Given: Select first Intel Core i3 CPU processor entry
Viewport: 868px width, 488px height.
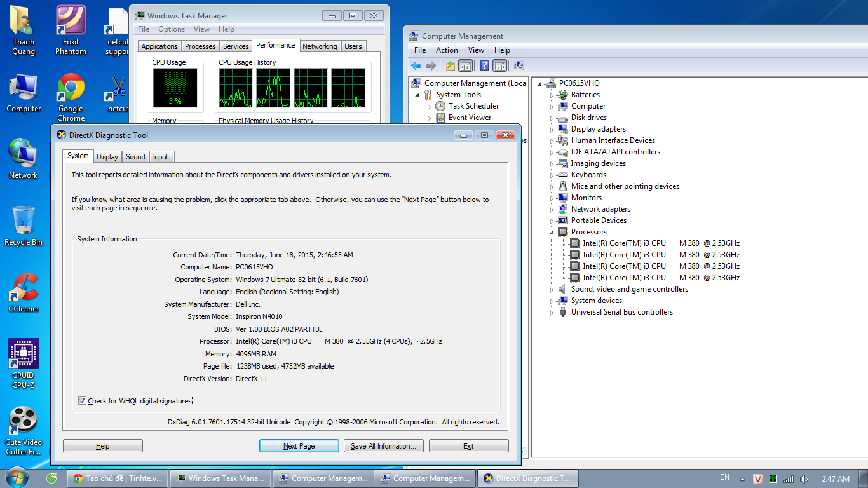Looking at the screenshot, I should pos(661,243).
